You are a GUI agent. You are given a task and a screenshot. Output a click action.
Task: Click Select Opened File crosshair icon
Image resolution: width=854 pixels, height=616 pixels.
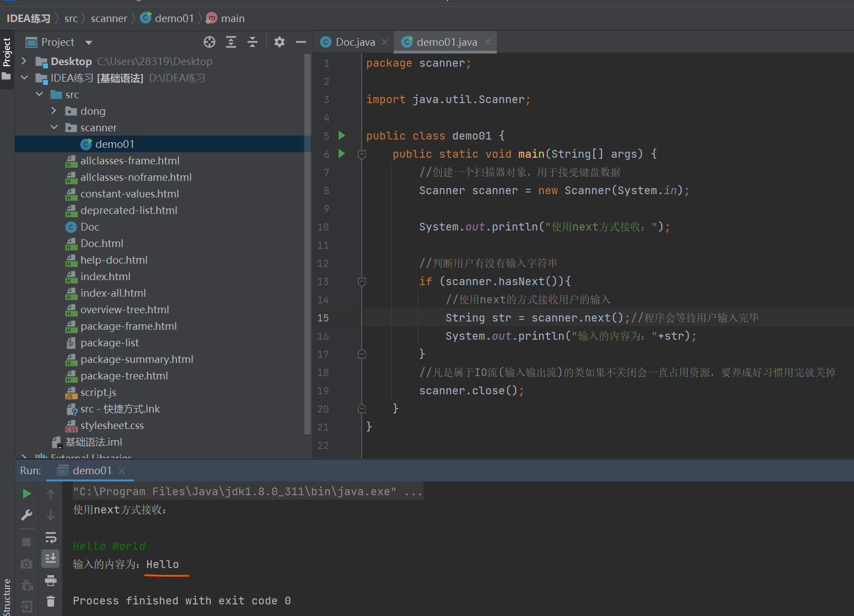pos(210,42)
